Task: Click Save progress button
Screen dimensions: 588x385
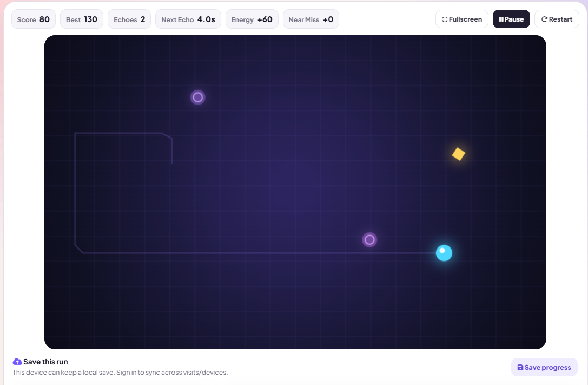Action: point(544,367)
